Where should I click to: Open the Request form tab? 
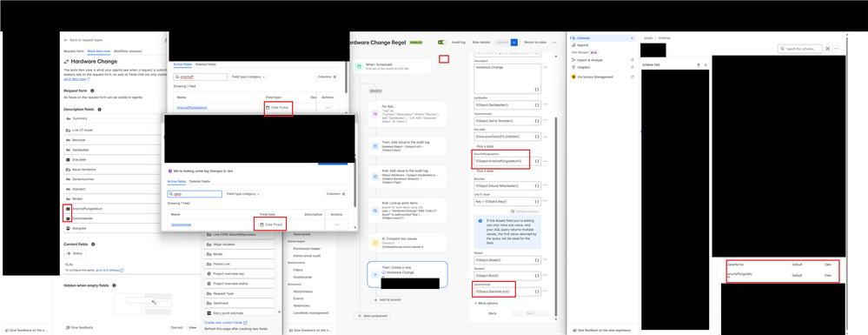tap(74, 51)
